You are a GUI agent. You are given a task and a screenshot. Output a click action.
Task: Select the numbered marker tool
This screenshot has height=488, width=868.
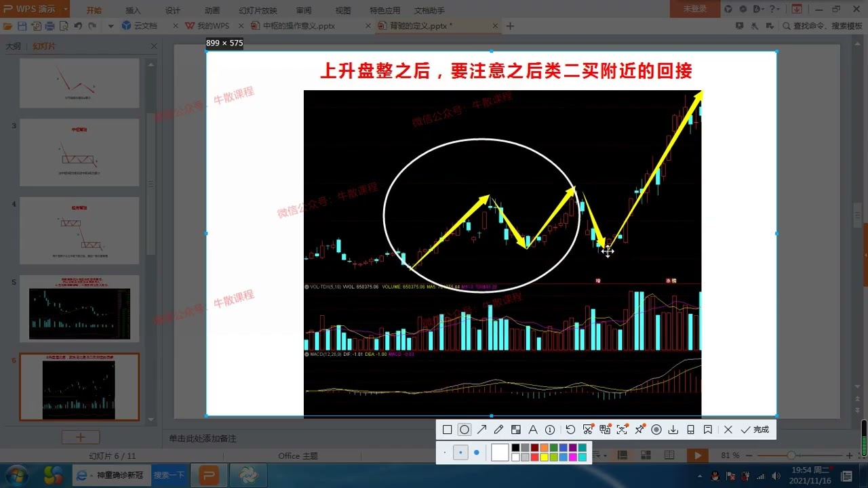click(550, 430)
